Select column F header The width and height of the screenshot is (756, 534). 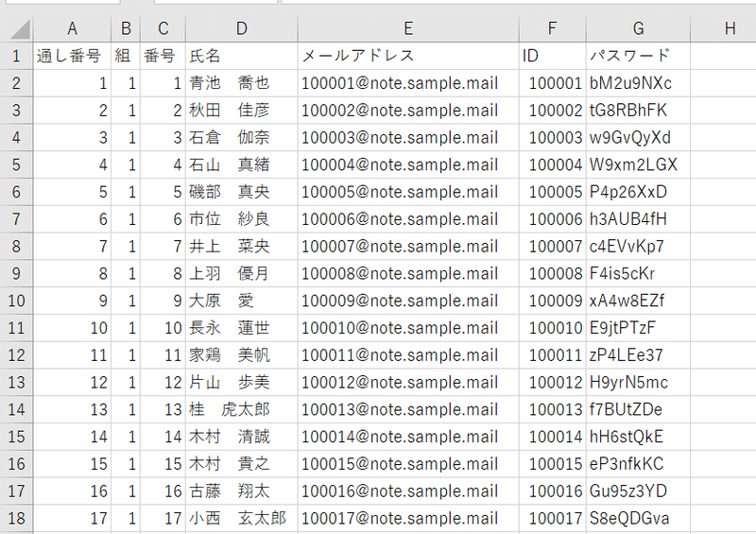click(553, 28)
